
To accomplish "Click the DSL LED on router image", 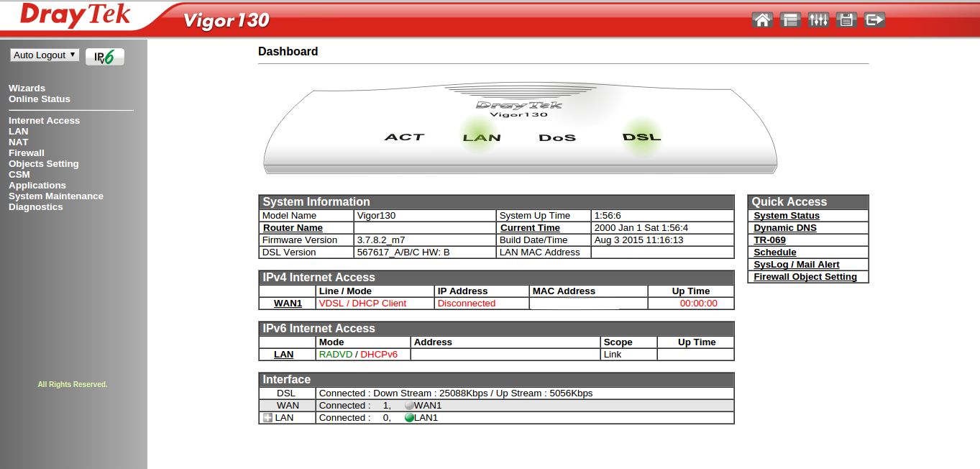I will coord(641,137).
